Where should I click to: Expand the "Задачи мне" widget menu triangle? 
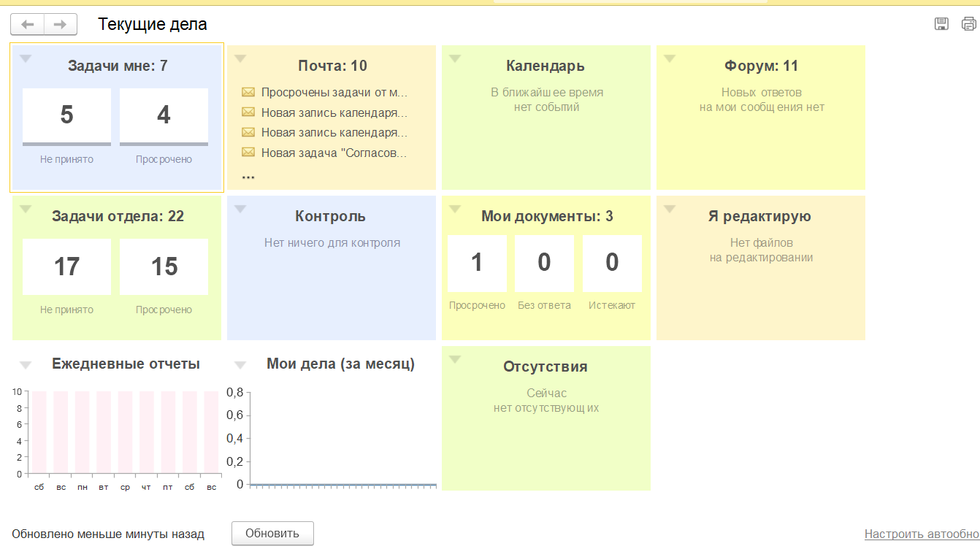point(26,59)
